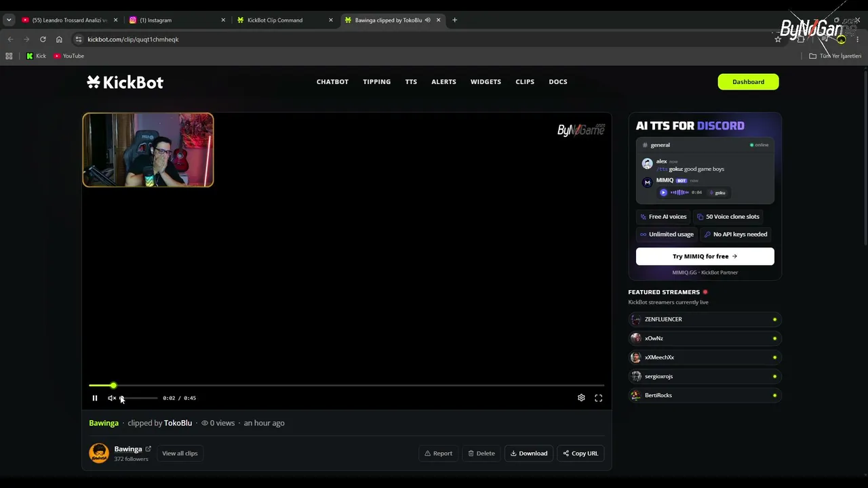Go back to the previous page
The image size is (868, 488).
tap(10, 39)
